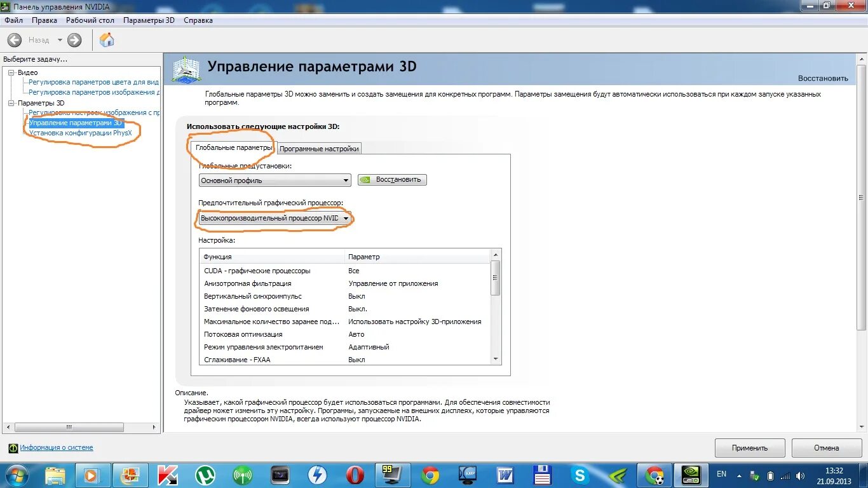Open Установка конфигурации PhysX
Image resolution: width=868 pixels, height=488 pixels.
81,133
